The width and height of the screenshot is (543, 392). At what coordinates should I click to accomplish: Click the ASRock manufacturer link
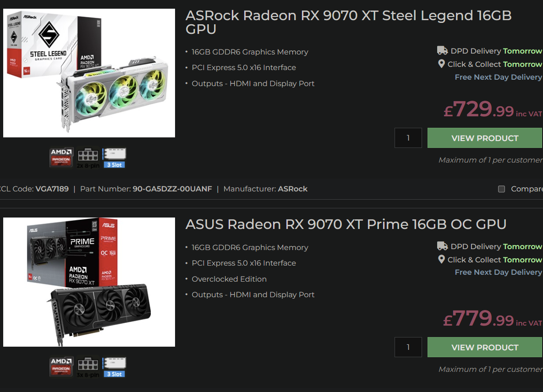tap(292, 189)
